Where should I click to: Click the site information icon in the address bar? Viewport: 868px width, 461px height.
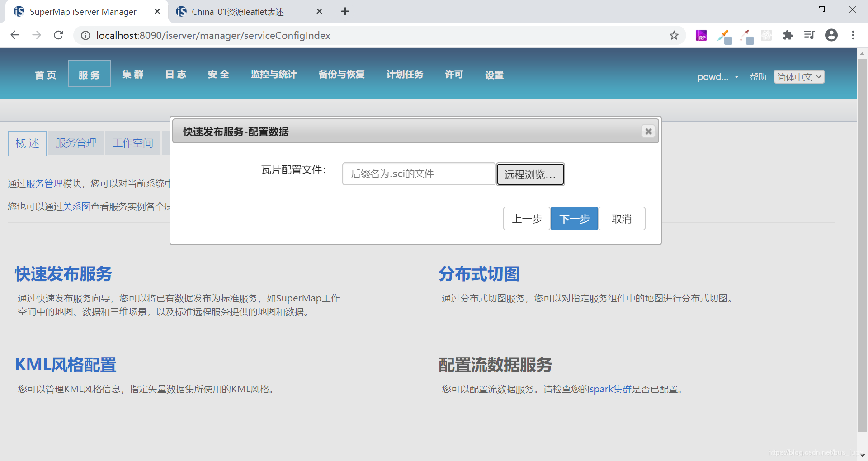coord(85,35)
